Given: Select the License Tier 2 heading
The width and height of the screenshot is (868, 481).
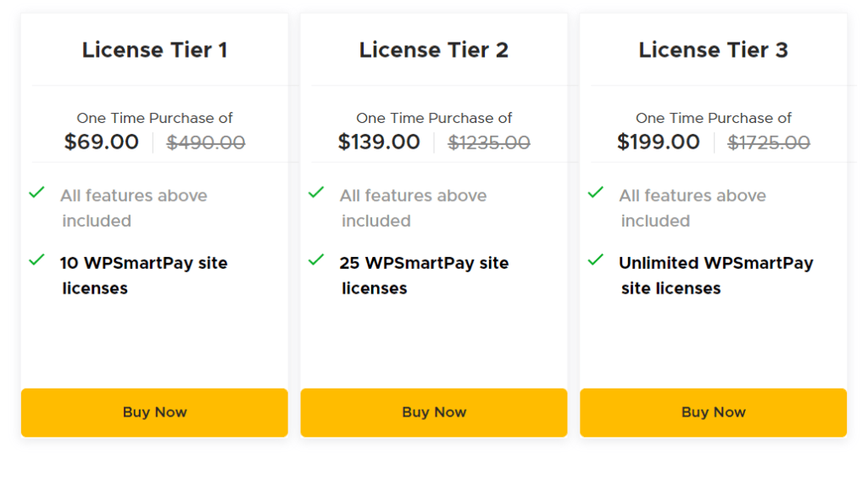Looking at the screenshot, I should click(434, 50).
